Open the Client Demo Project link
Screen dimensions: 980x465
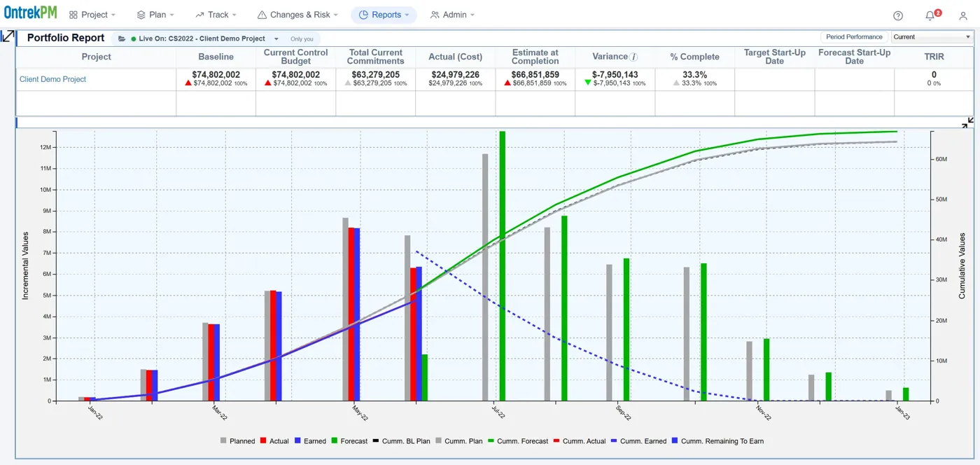click(x=52, y=79)
